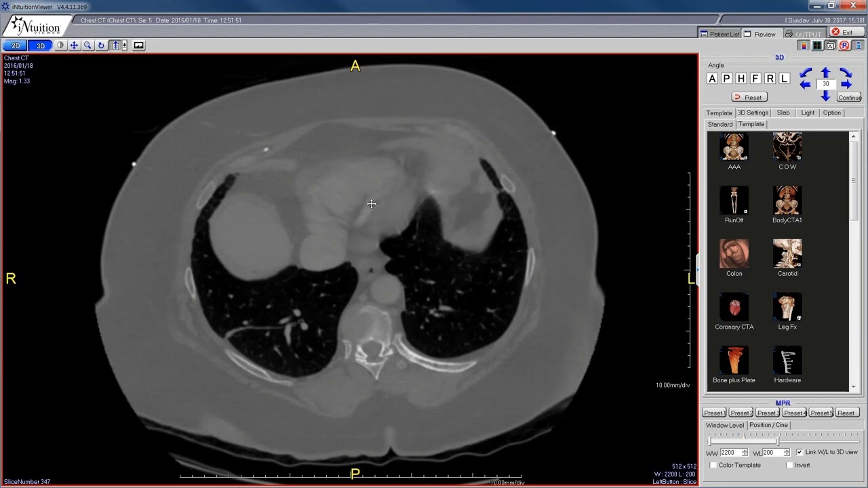Switch to 2D view mode
Image resolution: width=868 pixels, height=488 pixels.
15,45
